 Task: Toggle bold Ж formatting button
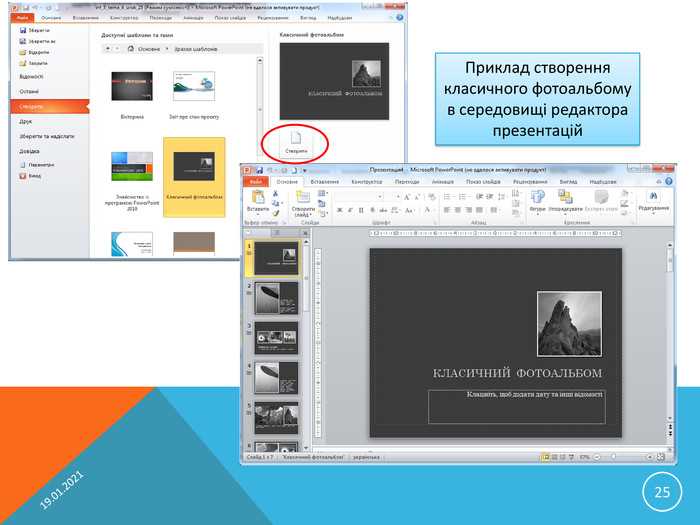coord(339,210)
